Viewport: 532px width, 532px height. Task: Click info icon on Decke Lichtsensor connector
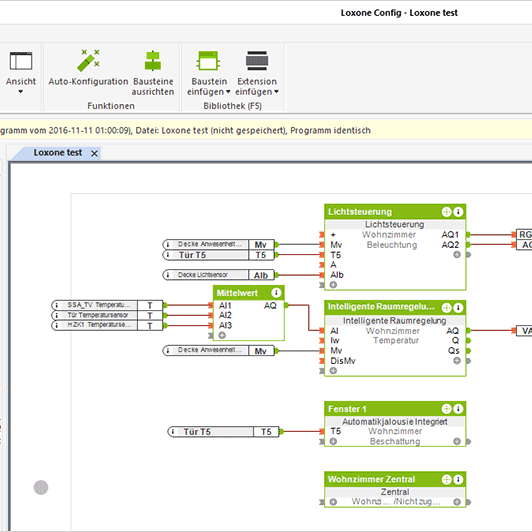coord(168,275)
